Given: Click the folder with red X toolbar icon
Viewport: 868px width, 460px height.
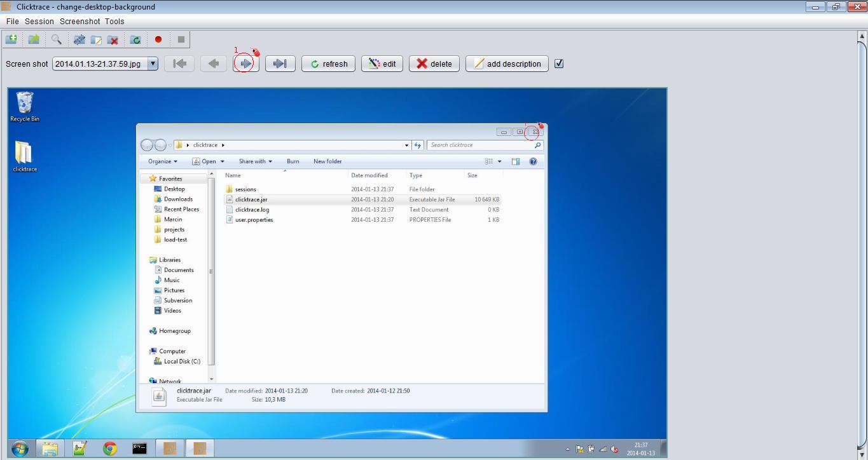Looking at the screenshot, I should pos(113,39).
